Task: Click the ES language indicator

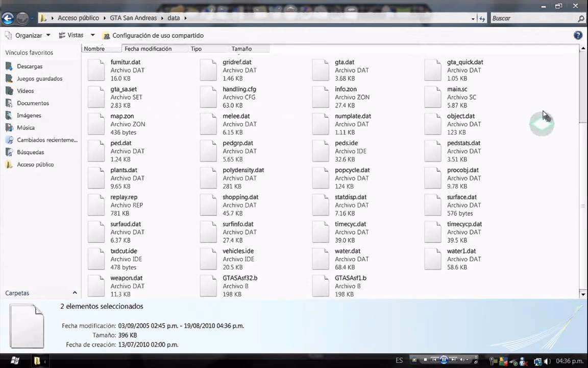Action: tap(399, 360)
